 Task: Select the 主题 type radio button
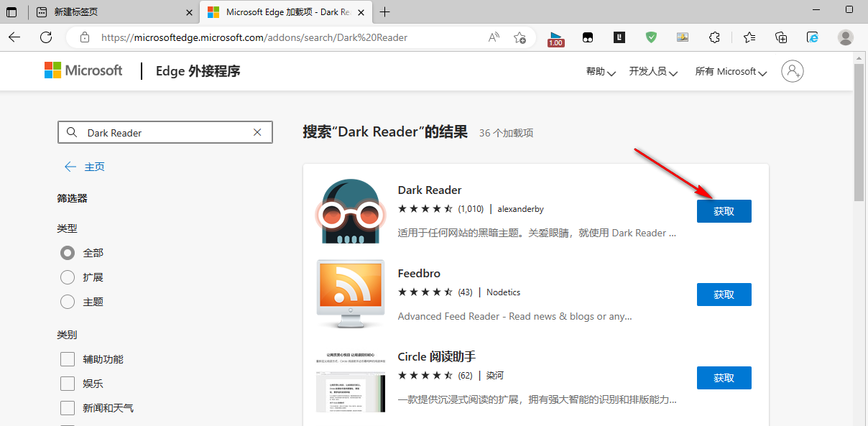tap(68, 302)
